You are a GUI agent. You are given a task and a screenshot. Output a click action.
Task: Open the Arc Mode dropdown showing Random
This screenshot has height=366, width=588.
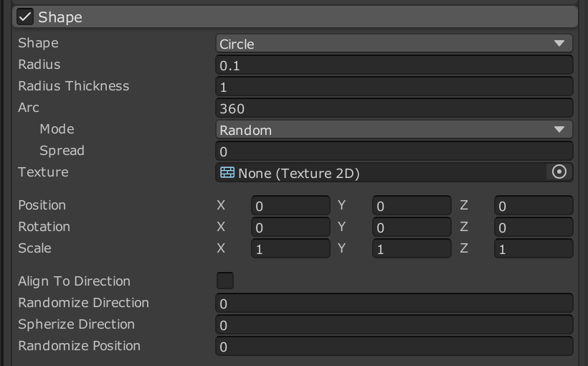pyautogui.click(x=394, y=130)
